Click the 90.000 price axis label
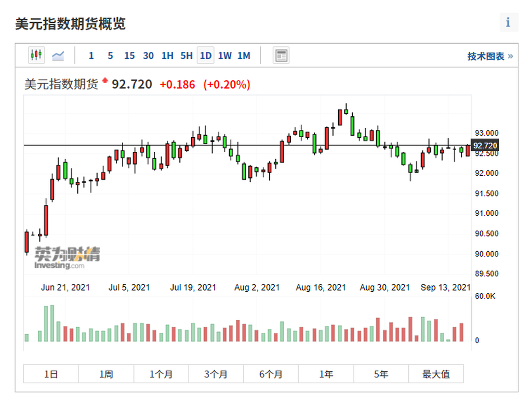532x405 pixels. pyautogui.click(x=486, y=254)
